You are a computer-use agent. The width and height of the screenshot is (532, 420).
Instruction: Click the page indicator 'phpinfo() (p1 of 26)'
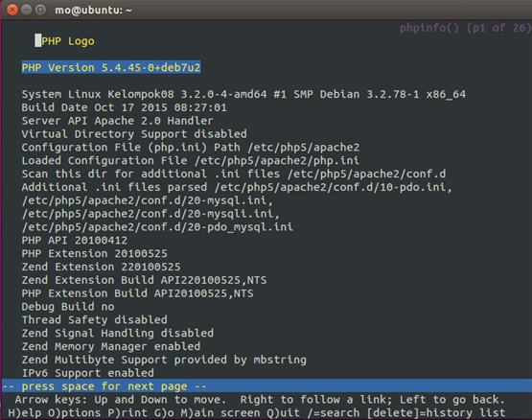pyautogui.click(x=465, y=28)
